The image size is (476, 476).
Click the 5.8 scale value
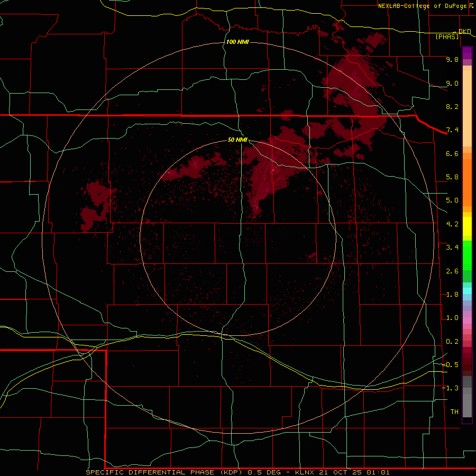452,177
